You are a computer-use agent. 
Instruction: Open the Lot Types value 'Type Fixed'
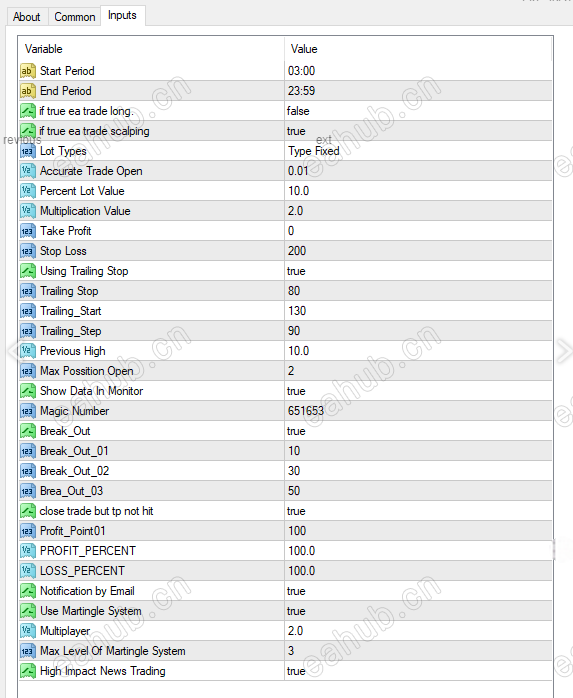coord(313,151)
